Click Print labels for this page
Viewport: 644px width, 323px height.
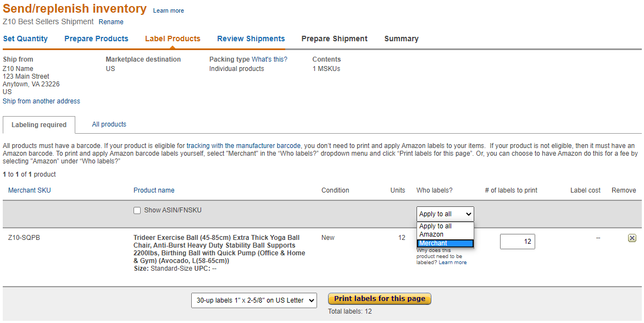(379, 299)
